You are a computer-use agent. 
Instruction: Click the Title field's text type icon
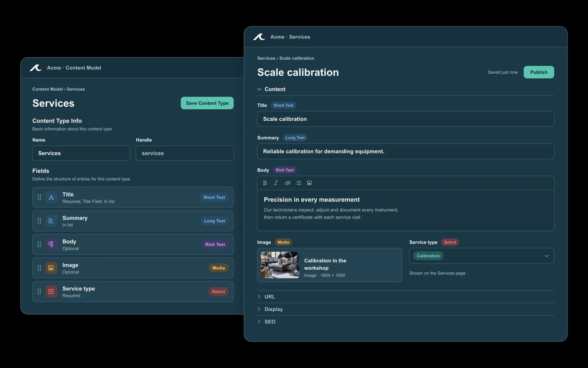click(51, 197)
